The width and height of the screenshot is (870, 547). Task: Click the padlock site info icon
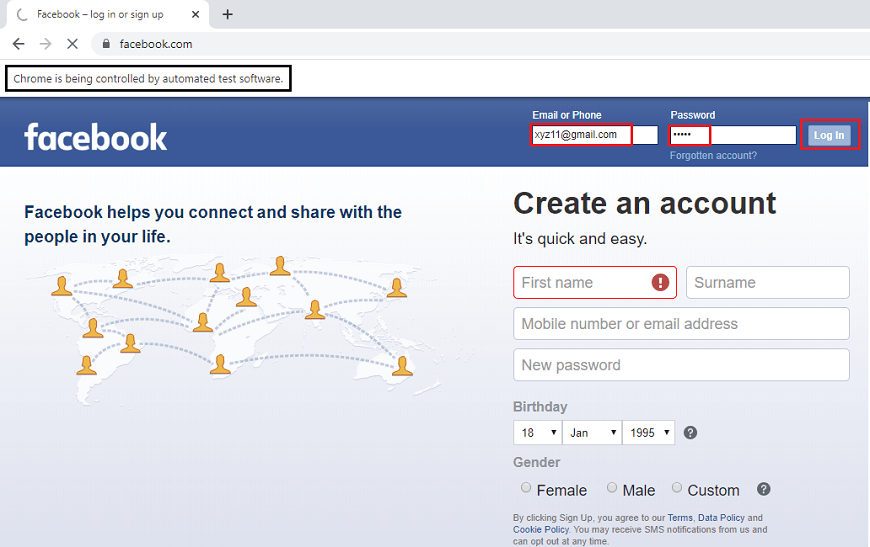tap(106, 44)
